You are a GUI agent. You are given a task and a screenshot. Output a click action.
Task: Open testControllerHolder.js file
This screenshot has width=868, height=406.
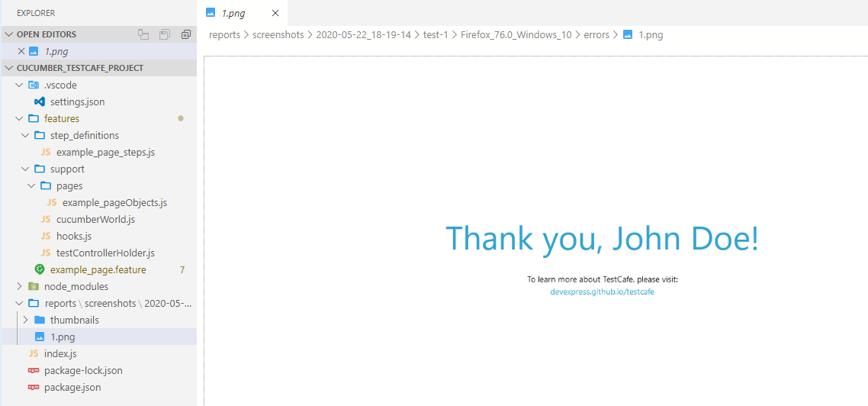pos(105,253)
